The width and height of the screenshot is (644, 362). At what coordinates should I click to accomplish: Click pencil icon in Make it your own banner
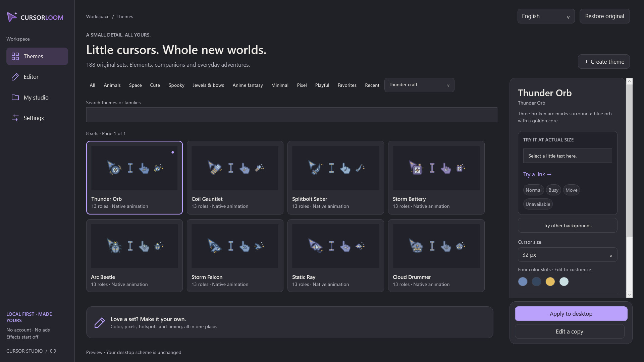pos(100,322)
